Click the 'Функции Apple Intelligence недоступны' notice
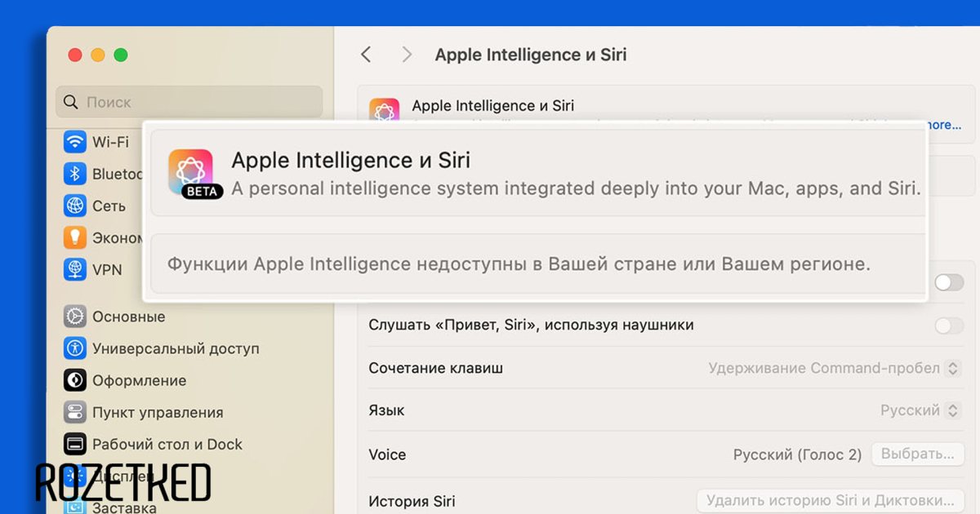This screenshot has width=980, height=514. (x=519, y=264)
